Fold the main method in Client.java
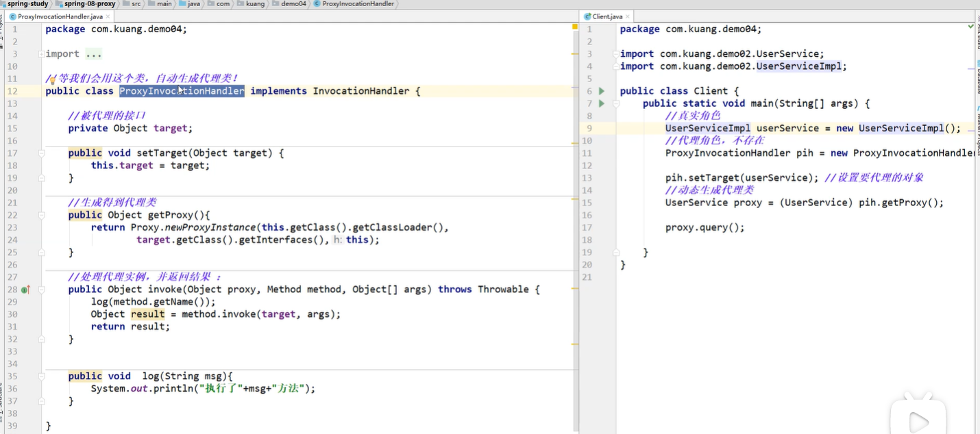The image size is (980, 434). click(616, 103)
